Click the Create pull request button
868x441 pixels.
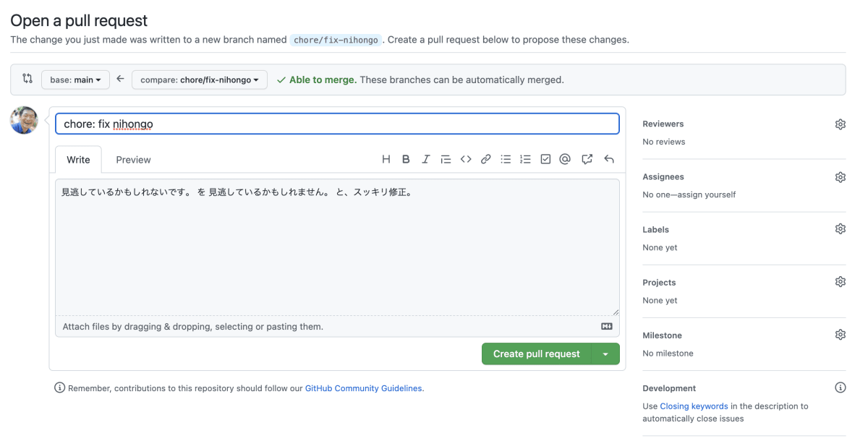[537, 354]
